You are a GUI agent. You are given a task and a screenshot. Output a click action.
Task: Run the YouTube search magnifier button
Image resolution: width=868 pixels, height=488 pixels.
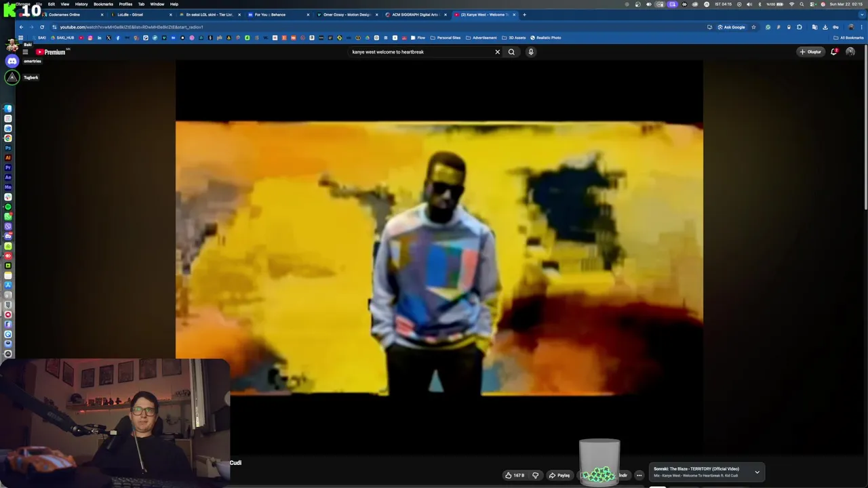pos(511,52)
